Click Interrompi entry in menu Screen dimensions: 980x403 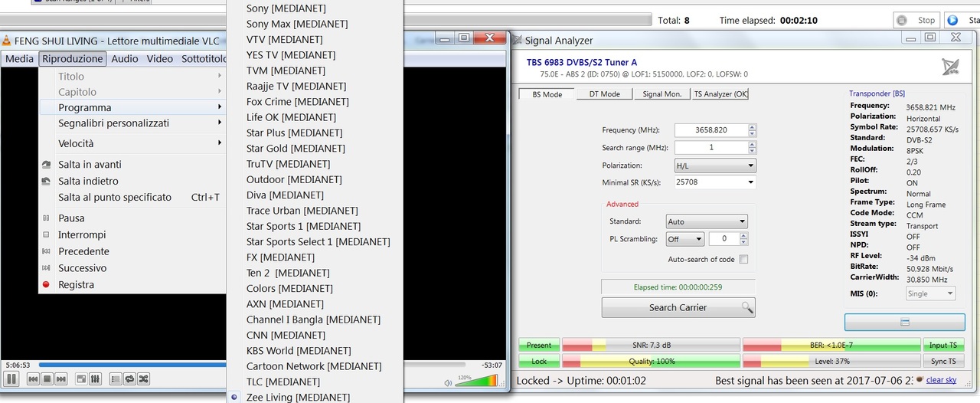132,235
